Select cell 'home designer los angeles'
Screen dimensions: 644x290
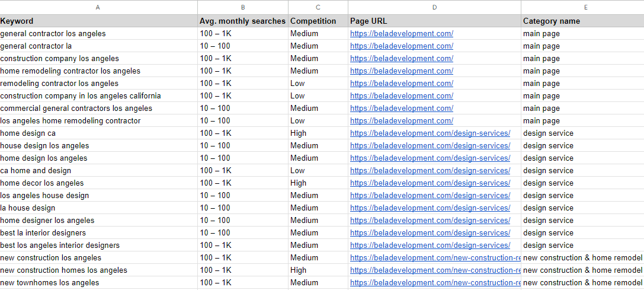point(98,221)
